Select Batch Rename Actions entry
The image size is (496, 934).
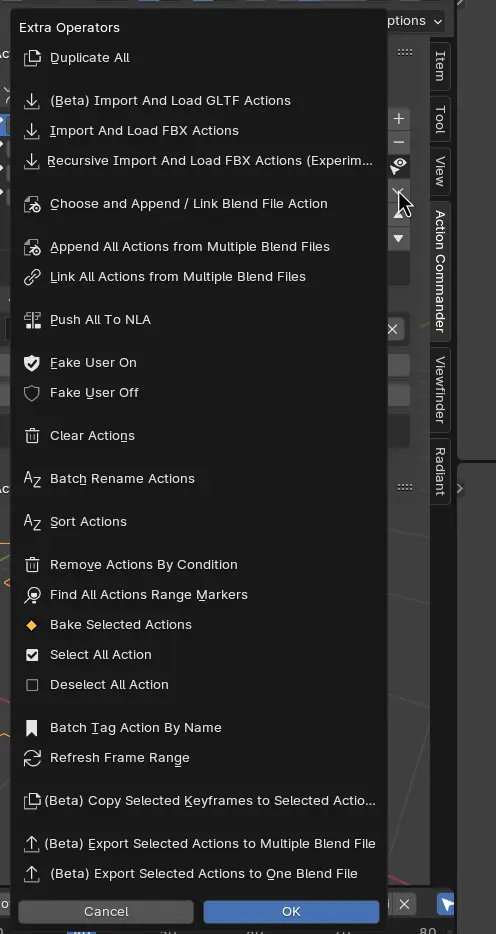click(198, 479)
